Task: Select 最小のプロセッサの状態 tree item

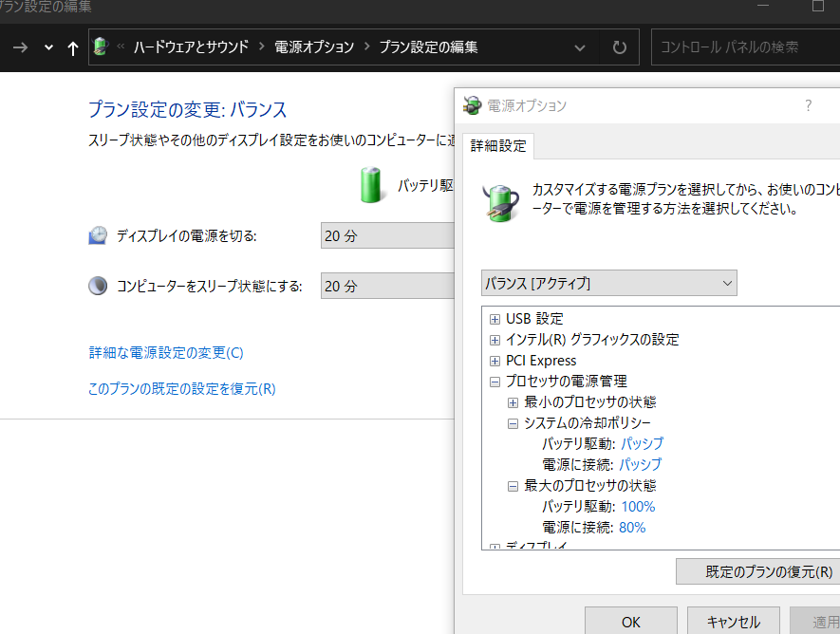Action: 589,402
